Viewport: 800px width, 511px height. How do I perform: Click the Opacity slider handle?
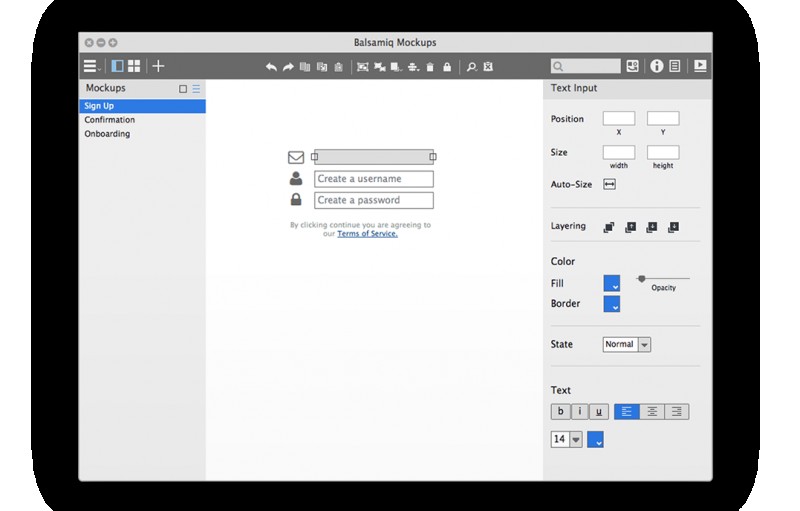642,278
